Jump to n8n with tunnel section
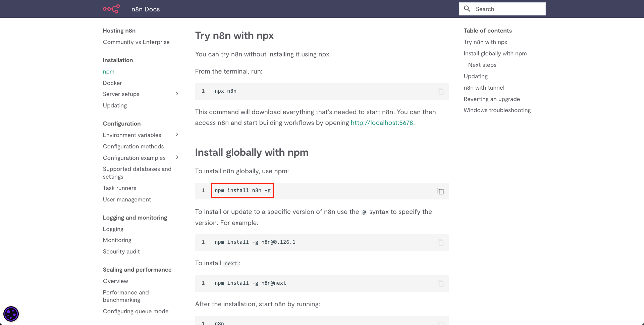This screenshot has height=325, width=644. click(x=484, y=88)
